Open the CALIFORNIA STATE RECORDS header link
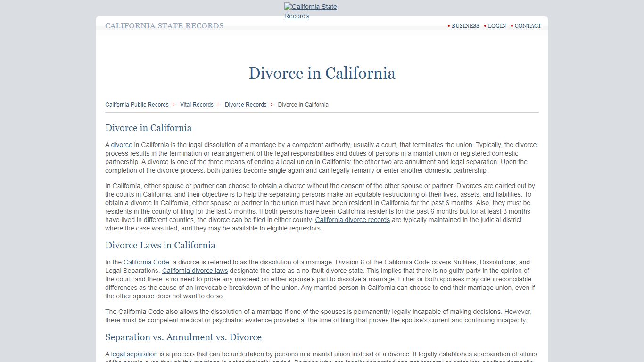Viewport: 644px width, 362px height. pos(164,26)
